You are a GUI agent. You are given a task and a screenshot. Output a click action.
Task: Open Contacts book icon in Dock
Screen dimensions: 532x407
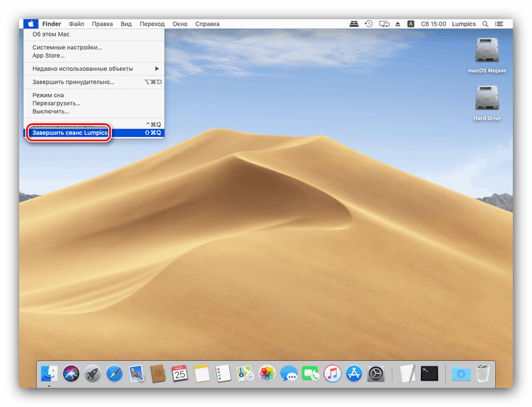pos(158,374)
